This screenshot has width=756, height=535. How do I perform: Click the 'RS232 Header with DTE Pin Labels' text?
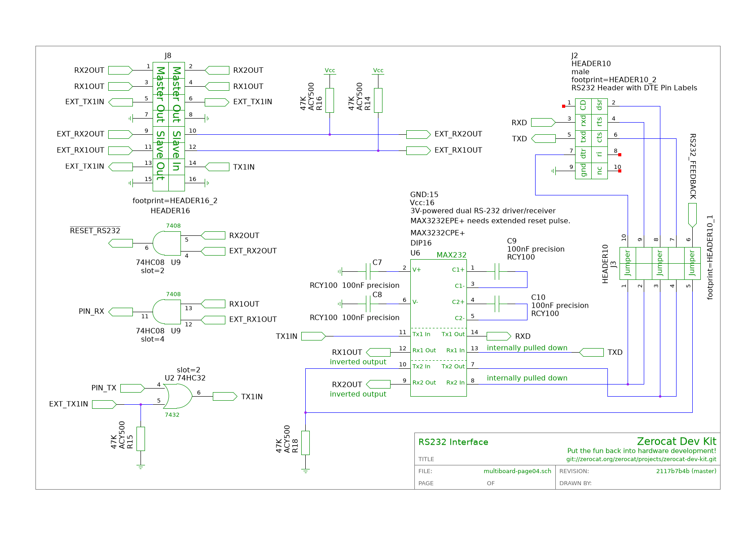(x=634, y=88)
